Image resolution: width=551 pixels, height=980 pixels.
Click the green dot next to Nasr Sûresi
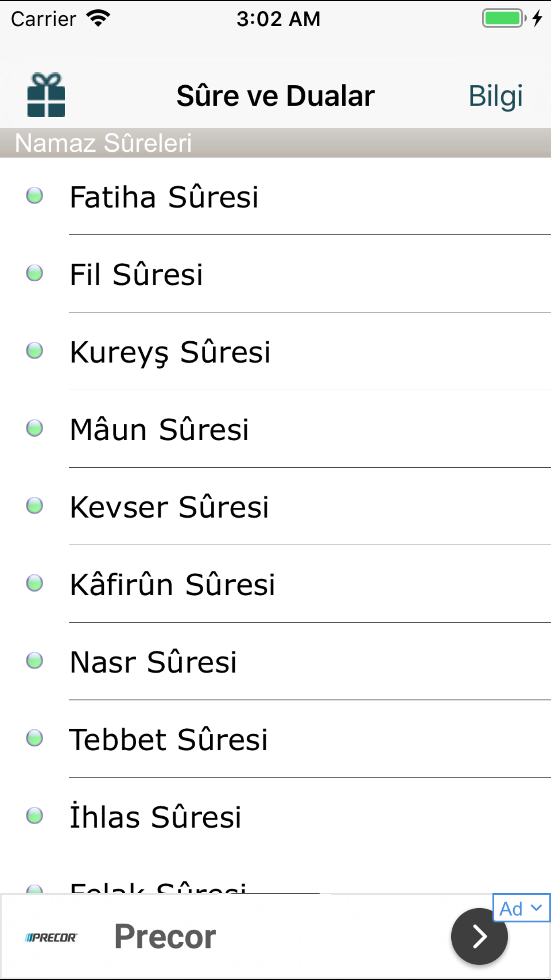pyautogui.click(x=35, y=660)
